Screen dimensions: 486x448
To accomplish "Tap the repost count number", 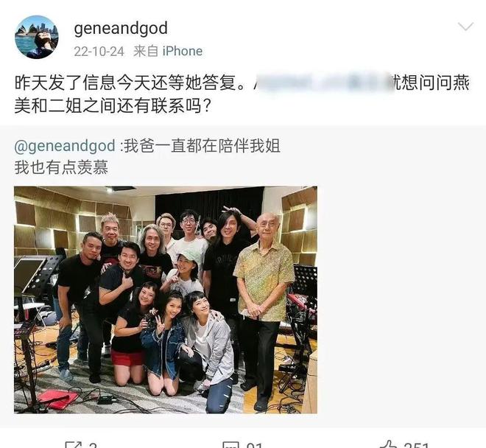I will (x=93, y=446).
